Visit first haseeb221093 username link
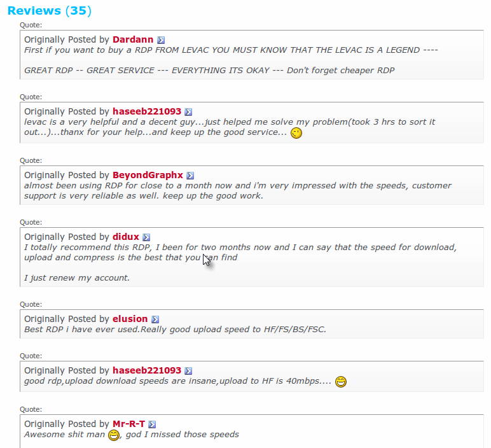The image size is (491, 448). click(147, 111)
